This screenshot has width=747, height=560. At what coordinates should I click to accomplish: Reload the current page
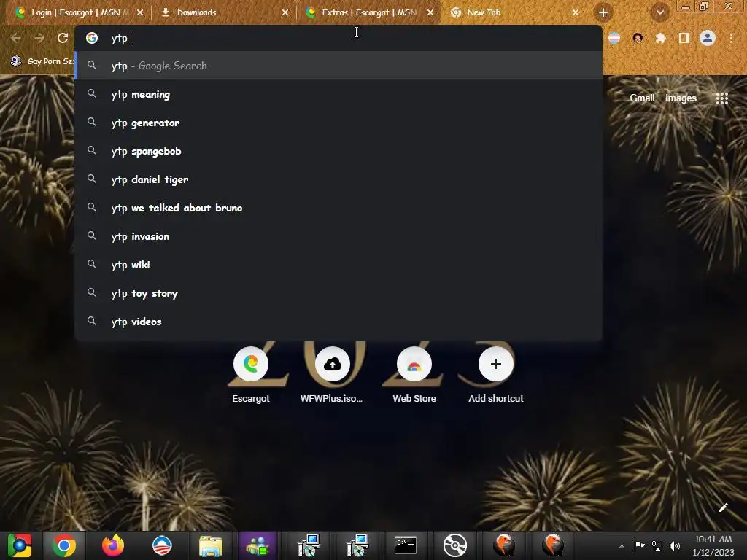63,38
